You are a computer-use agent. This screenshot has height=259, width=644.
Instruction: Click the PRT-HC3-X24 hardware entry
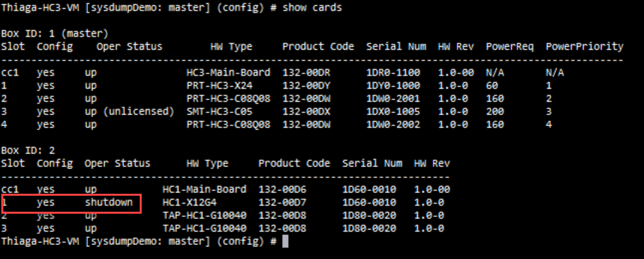(x=219, y=86)
